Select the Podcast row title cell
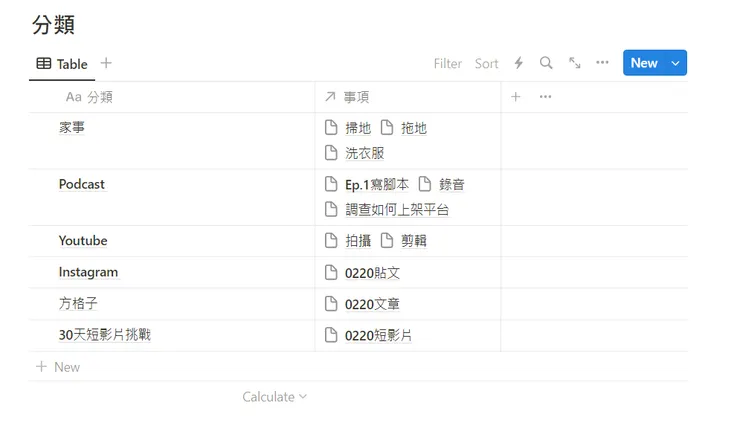This screenshot has height=428, width=740. pos(82,184)
